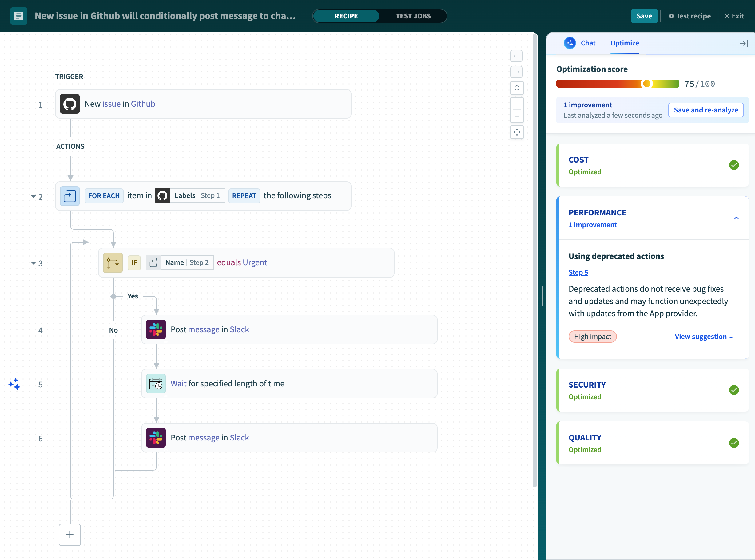Screen dimensions: 755x560
Task: Switch to the TEST JOBS tab
Action: (413, 16)
